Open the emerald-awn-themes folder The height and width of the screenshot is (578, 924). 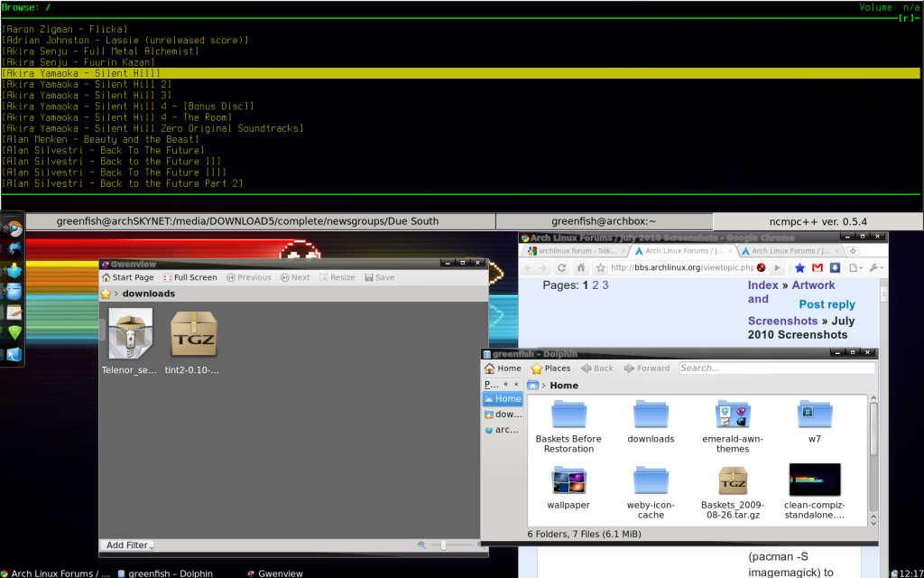[x=733, y=427]
